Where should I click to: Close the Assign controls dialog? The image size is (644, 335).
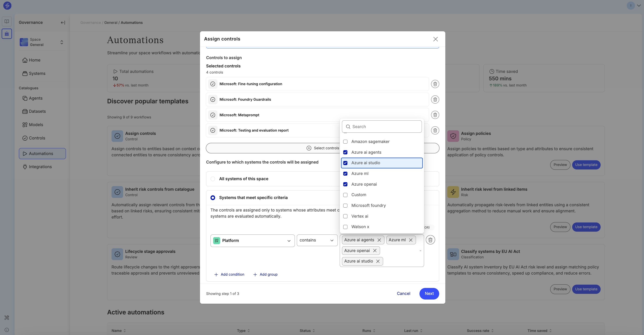[435, 39]
